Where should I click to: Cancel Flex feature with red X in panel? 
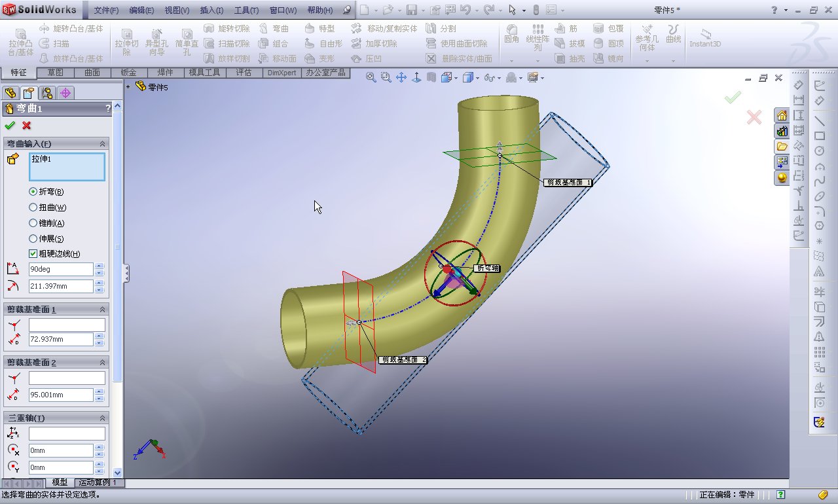[26, 125]
